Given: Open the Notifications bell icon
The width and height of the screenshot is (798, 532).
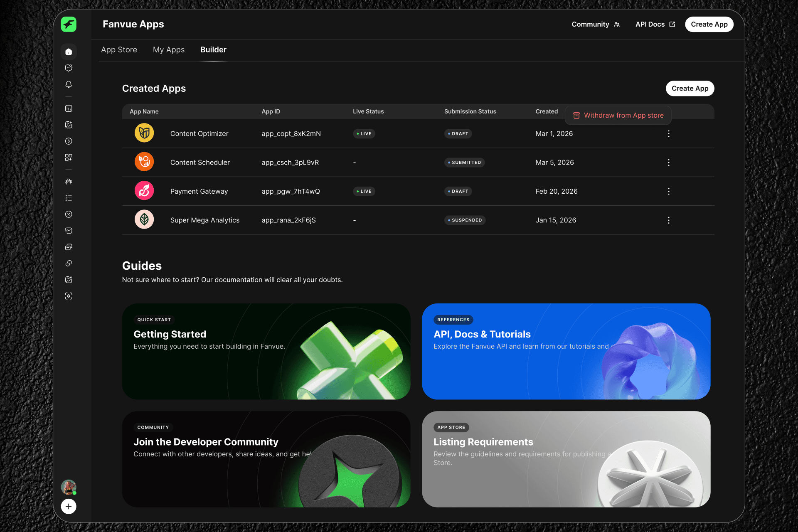Looking at the screenshot, I should click(x=69, y=84).
